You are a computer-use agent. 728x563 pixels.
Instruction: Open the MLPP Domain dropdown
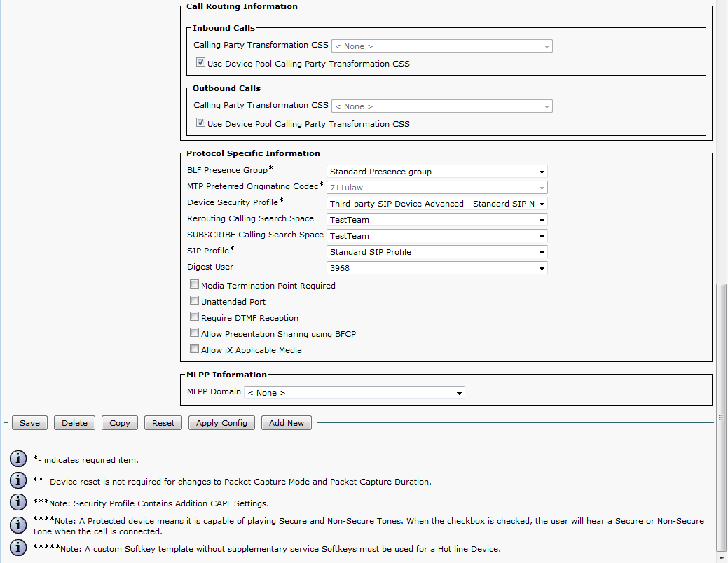coord(355,393)
